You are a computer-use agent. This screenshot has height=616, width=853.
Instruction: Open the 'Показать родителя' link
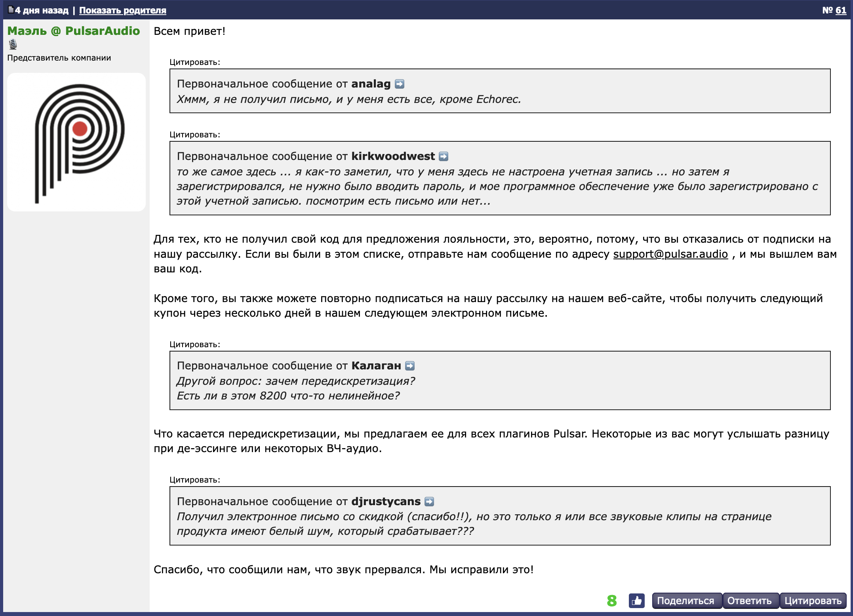[122, 10]
